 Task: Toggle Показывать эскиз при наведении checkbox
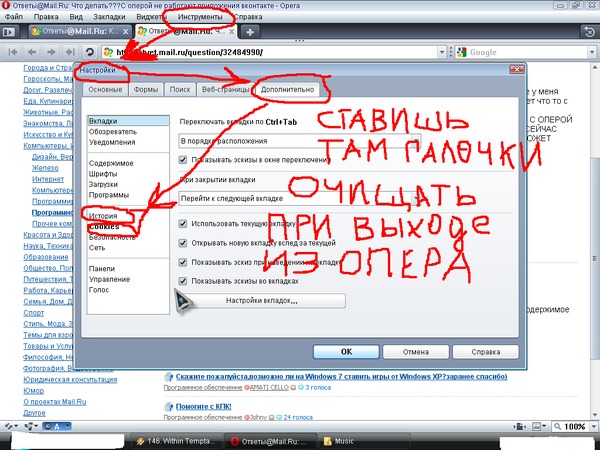[183, 262]
